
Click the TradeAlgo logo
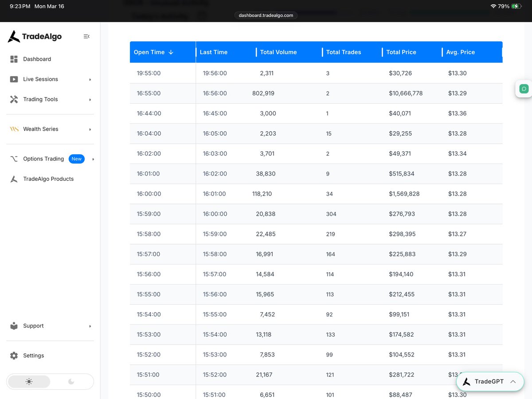[35, 36]
